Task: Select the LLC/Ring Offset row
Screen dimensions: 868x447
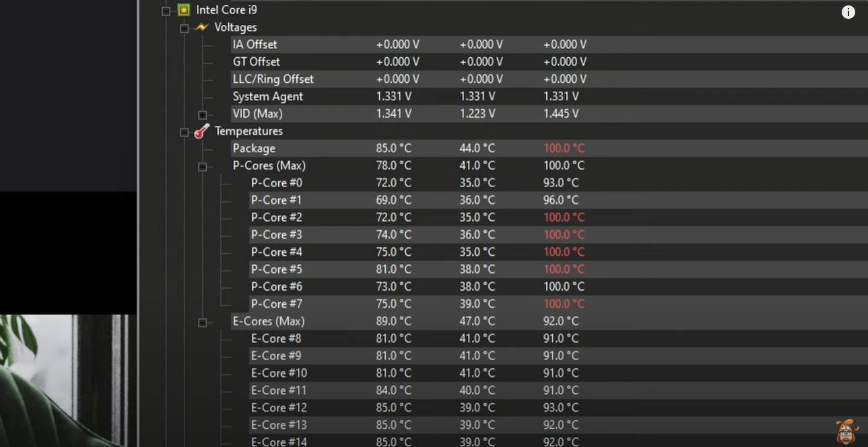Action: tap(548, 79)
